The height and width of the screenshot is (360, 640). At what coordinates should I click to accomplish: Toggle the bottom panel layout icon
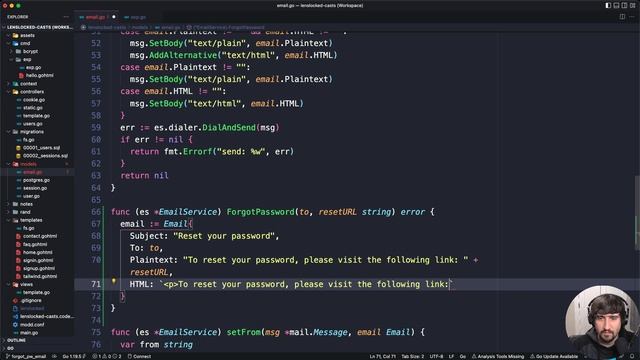click(616, 5)
